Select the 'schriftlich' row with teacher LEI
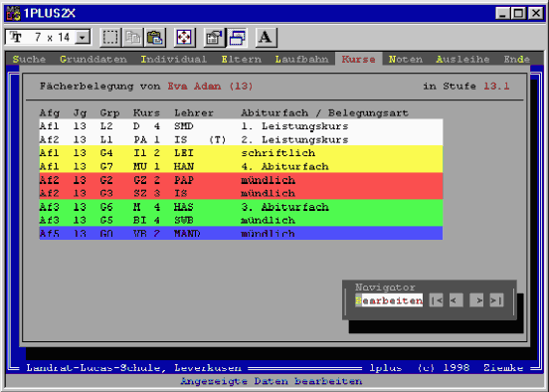This screenshot has width=549, height=392. click(241, 153)
